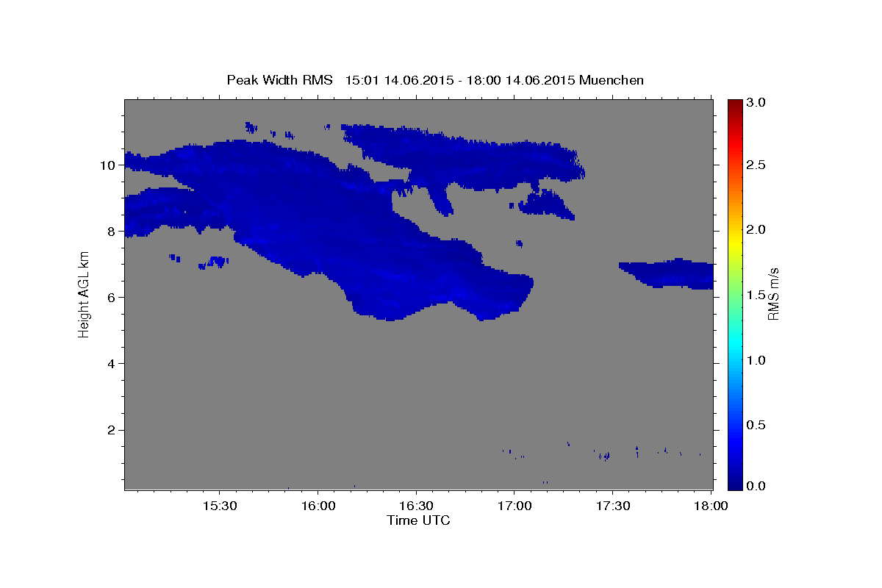This screenshot has height=588, width=882.
Task: Click the colorbar label '2.0'
Action: pos(757,229)
